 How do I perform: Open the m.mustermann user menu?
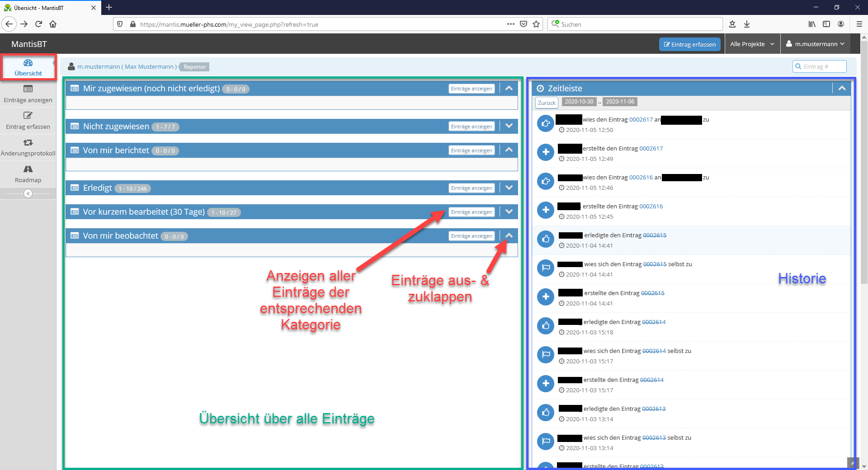coord(815,44)
